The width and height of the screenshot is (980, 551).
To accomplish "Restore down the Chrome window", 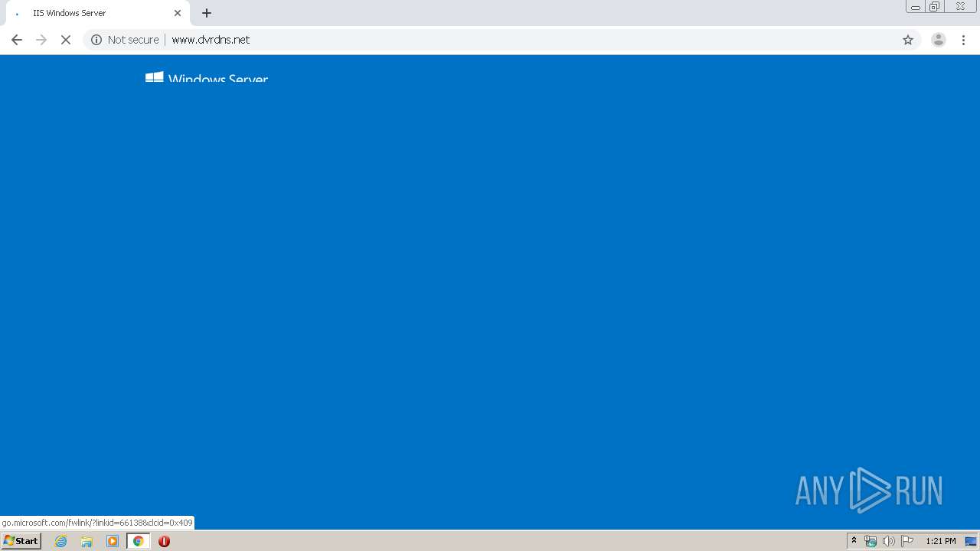I will tap(935, 7).
